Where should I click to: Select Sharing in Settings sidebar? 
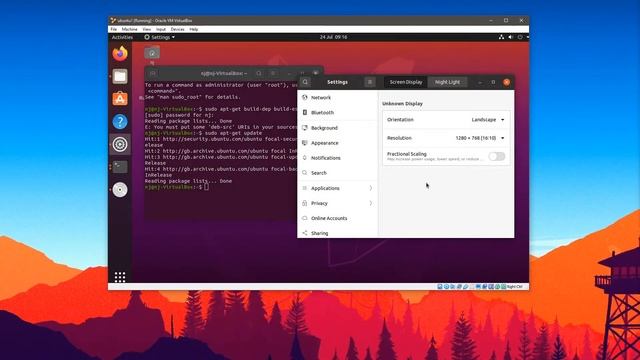click(x=338, y=233)
